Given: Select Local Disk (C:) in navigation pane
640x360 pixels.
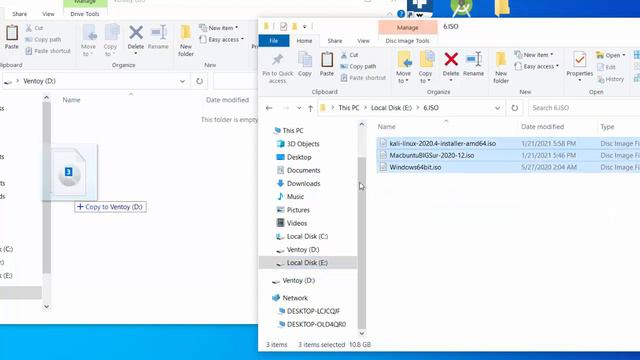Looking at the screenshot, I should [x=307, y=236].
